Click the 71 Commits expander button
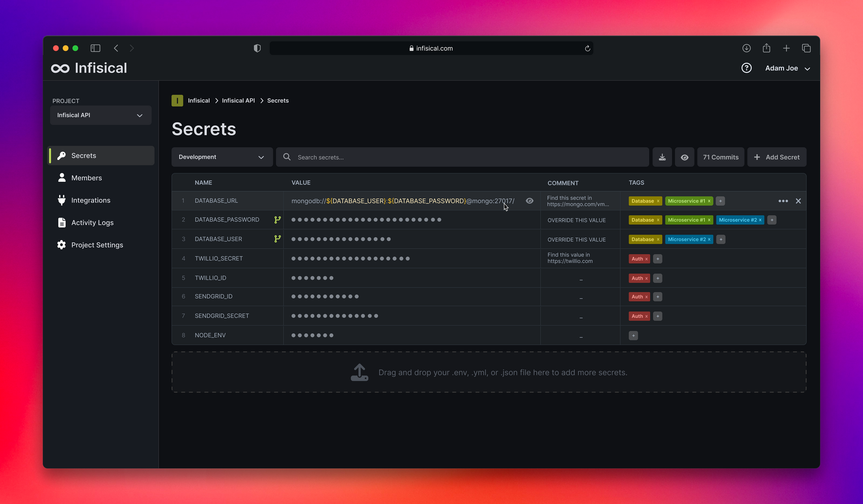863x504 pixels. pos(720,157)
